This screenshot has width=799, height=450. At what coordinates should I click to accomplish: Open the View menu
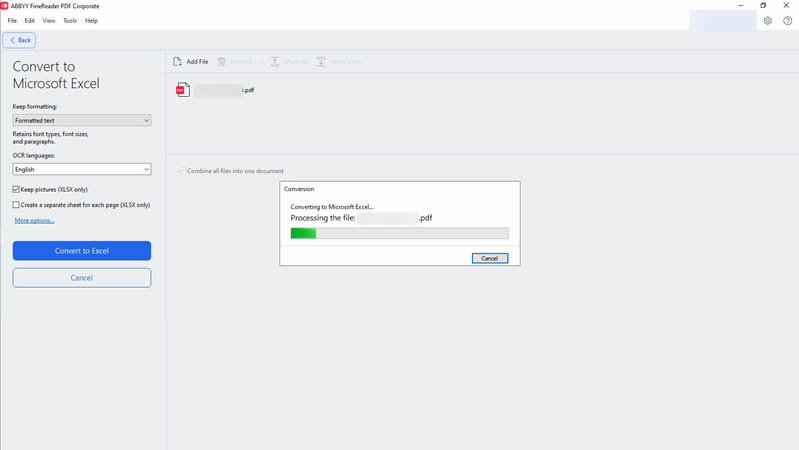point(48,21)
